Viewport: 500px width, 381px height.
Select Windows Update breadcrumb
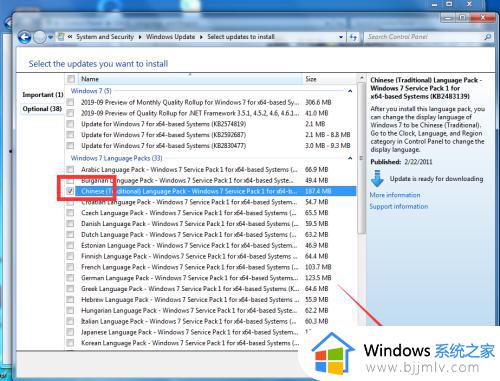[x=170, y=37]
